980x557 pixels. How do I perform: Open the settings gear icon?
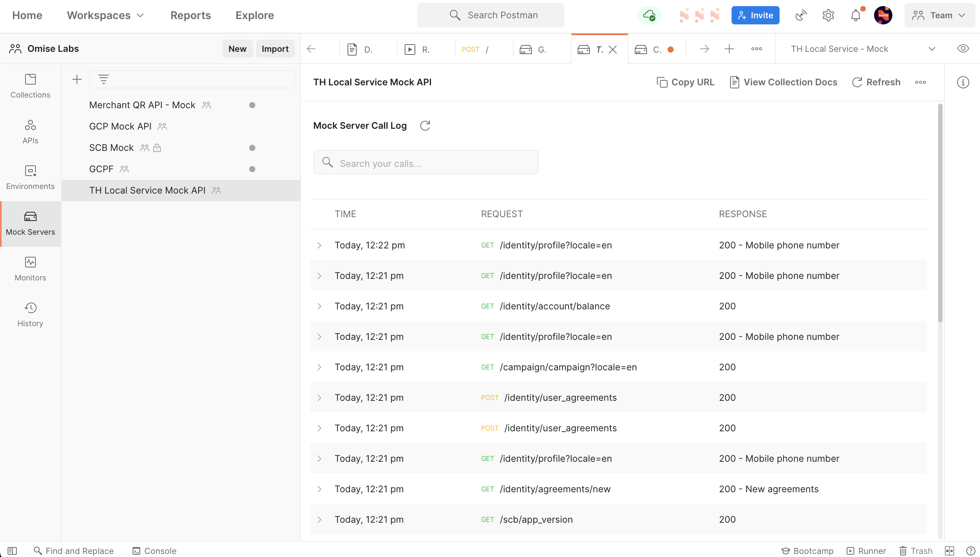[828, 16]
